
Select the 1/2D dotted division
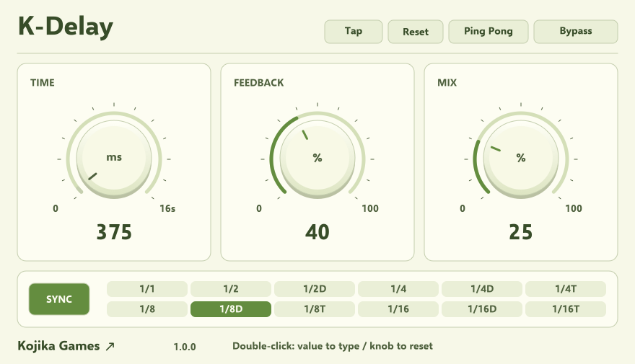315,289
